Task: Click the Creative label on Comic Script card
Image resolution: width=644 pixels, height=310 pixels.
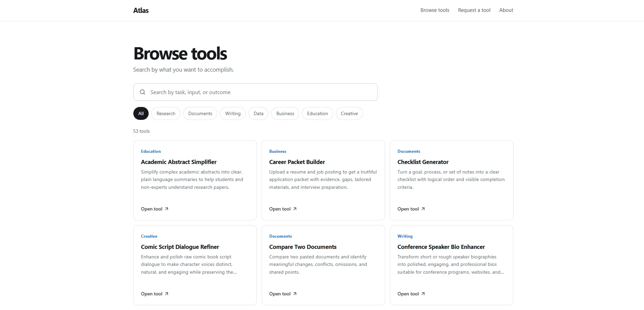Action: tap(149, 236)
